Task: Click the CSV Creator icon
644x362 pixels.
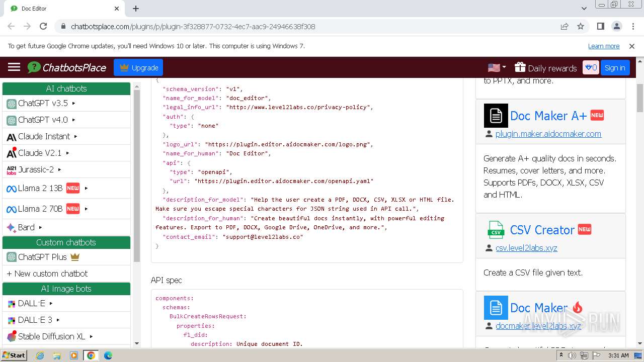Action: pyautogui.click(x=496, y=230)
